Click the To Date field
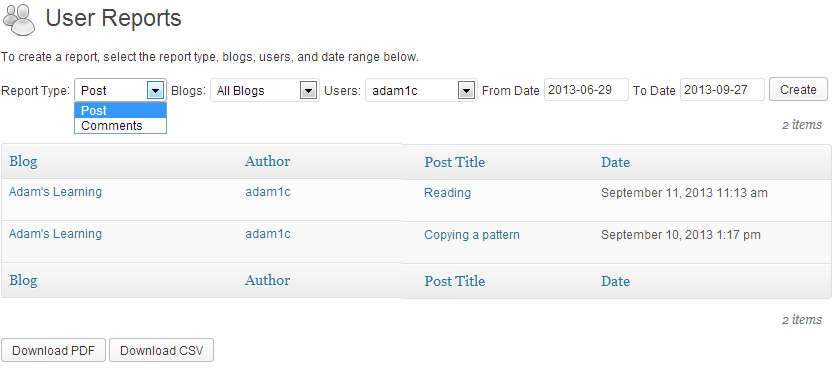The image size is (836, 370). click(722, 90)
